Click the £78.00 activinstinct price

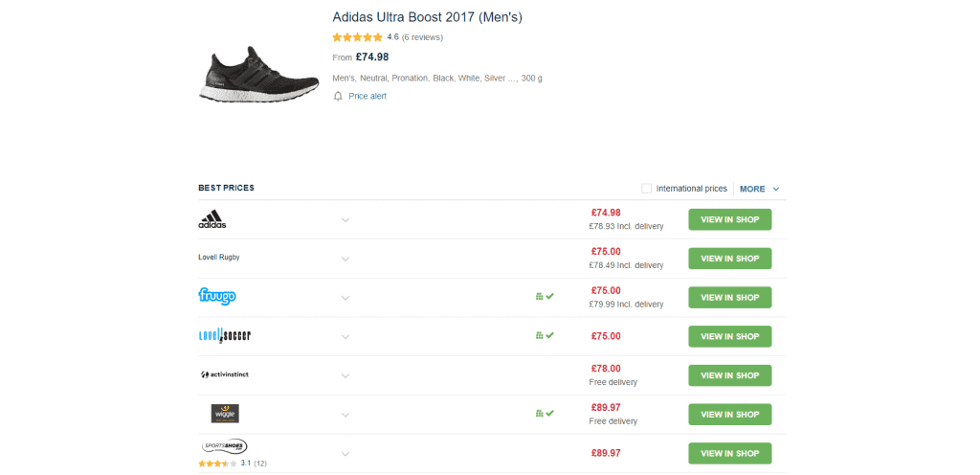click(x=606, y=369)
